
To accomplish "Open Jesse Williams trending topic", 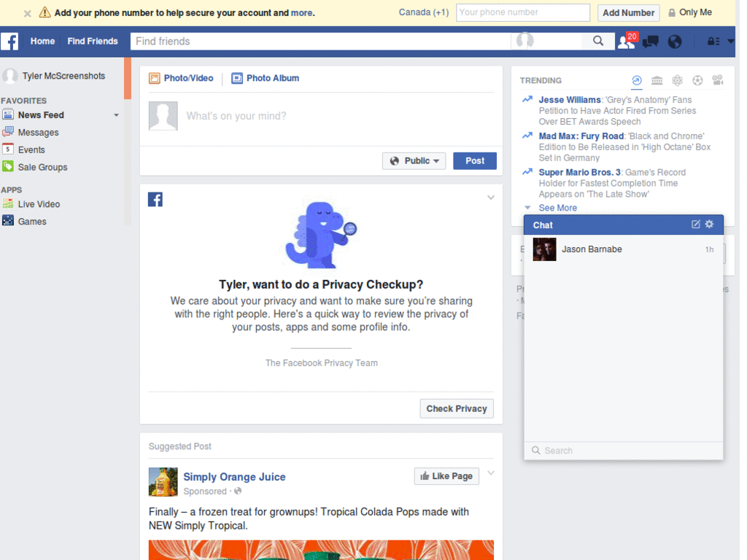I will (569, 99).
